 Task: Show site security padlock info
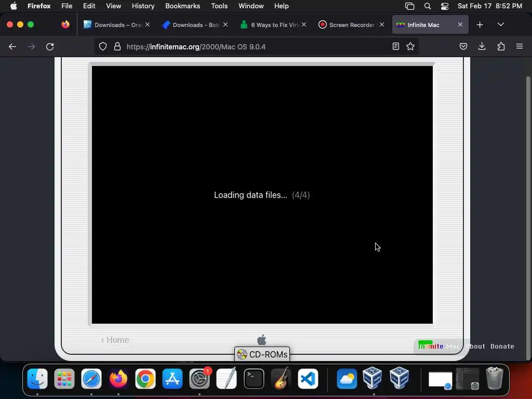117,46
